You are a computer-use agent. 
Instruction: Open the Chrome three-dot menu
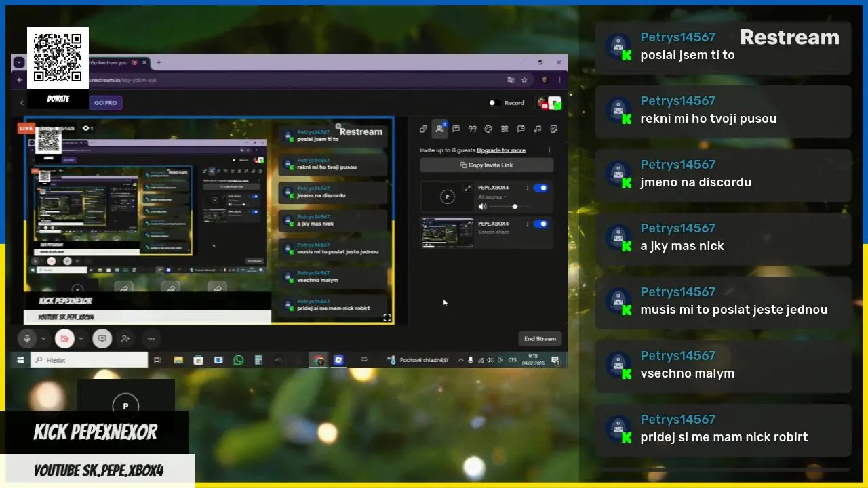[x=558, y=80]
